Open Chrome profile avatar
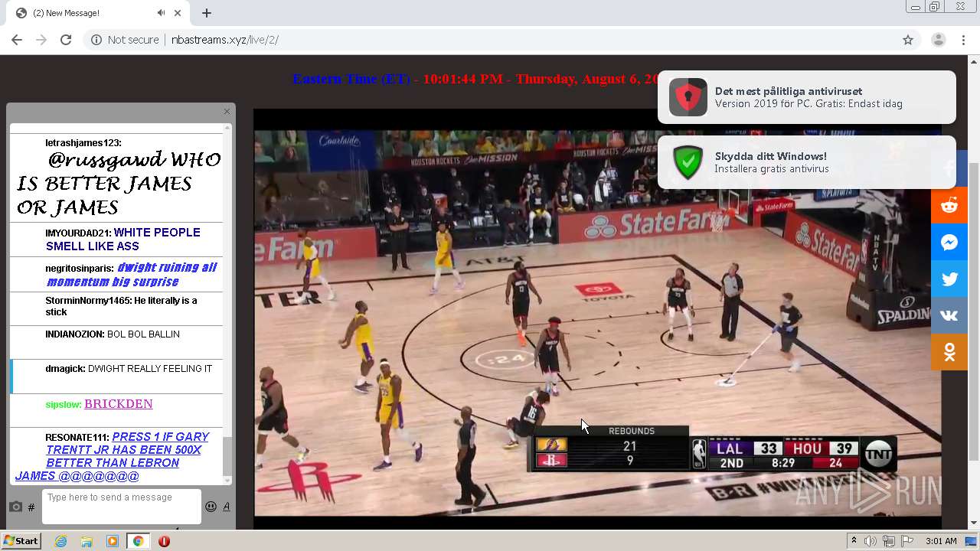Screen dimensions: 980x551 click(x=939, y=40)
